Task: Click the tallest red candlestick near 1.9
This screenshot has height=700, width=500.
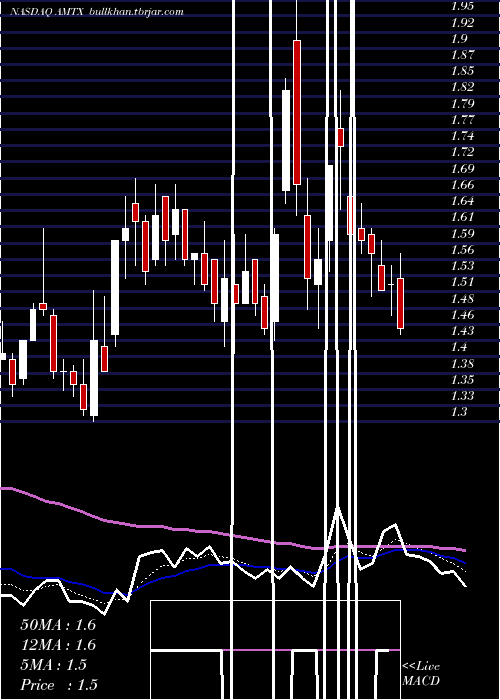Action: [297, 112]
